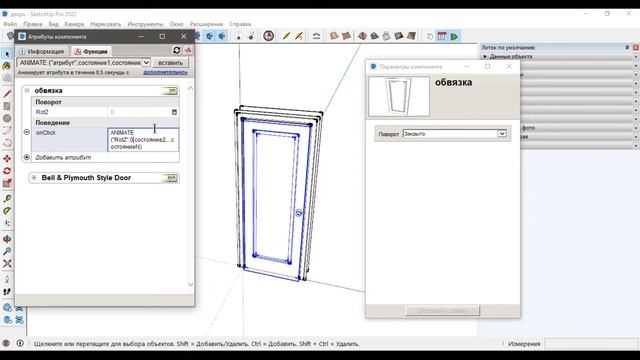This screenshot has width=640, height=360.
Task: Toggle formula view icon beside refresh
Action: coord(188,50)
